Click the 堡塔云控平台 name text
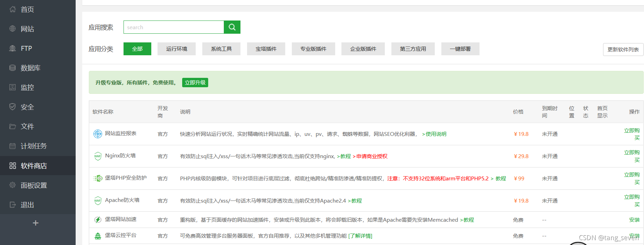Image resolution: width=644 pixels, height=245 pixels. tap(121, 235)
